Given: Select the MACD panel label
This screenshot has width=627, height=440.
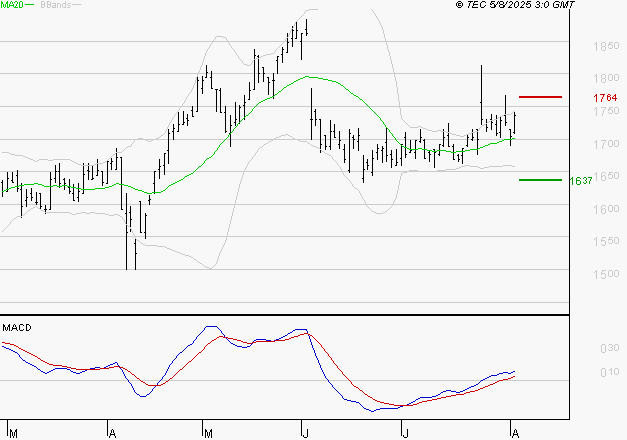Looking at the screenshot, I should pyautogui.click(x=17, y=327).
